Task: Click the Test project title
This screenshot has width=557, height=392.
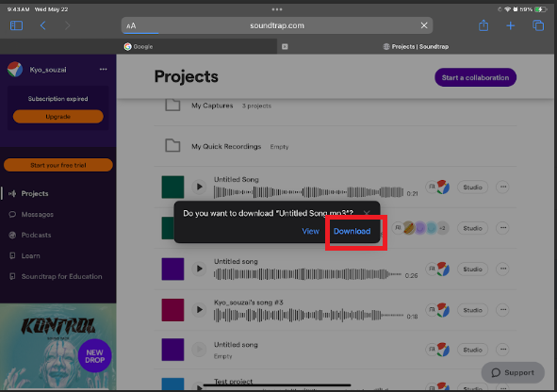Action: (233, 382)
